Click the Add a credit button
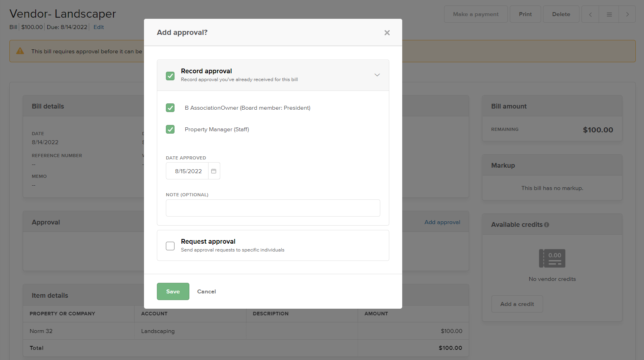The height and width of the screenshot is (360, 644). pos(516,304)
